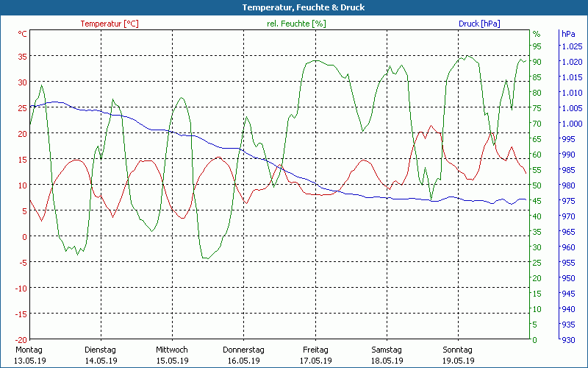Screen dimensions: 588x368
Task: Click the green 'rel. Feuchte [%]' legend label
Action: tap(296, 24)
